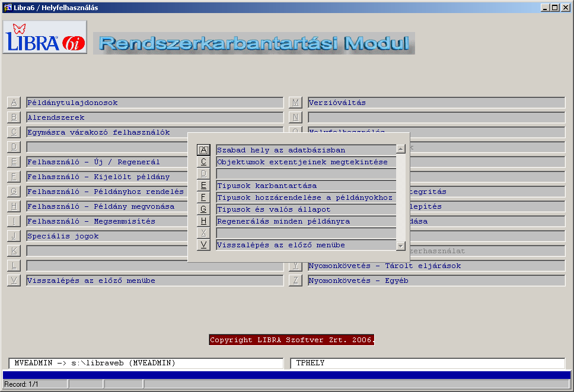Screen dimensions: 574x392
Task: Click popup E button beside Tipusok karbantartása
Action: pos(203,186)
